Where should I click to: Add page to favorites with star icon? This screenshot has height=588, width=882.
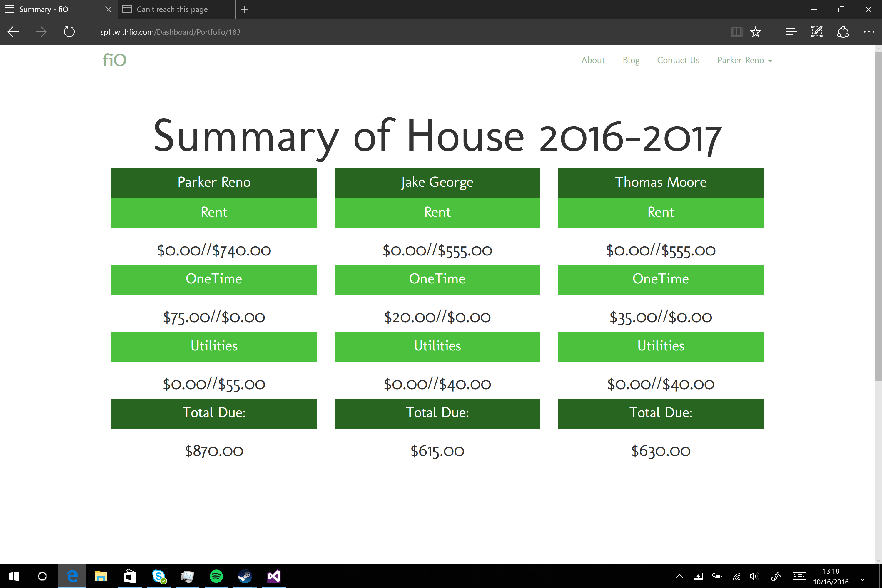point(755,32)
